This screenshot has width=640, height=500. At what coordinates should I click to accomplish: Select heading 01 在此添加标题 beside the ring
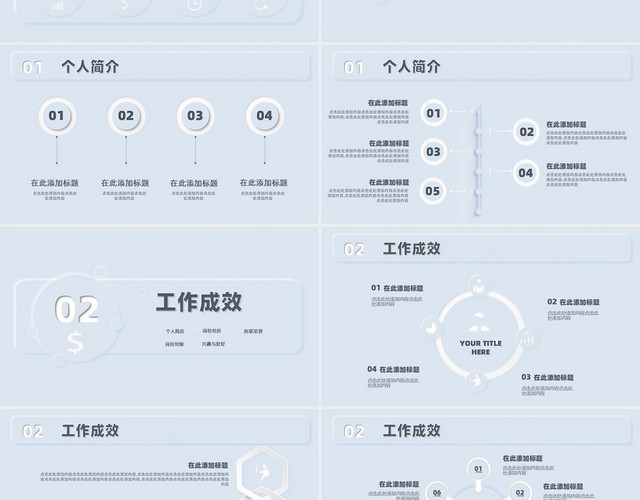397,288
